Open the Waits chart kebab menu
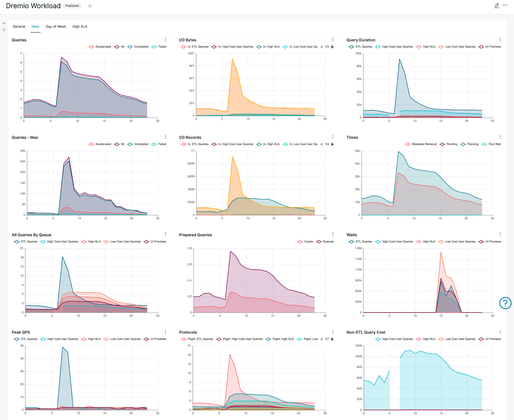The height and width of the screenshot is (420, 514). (x=500, y=234)
